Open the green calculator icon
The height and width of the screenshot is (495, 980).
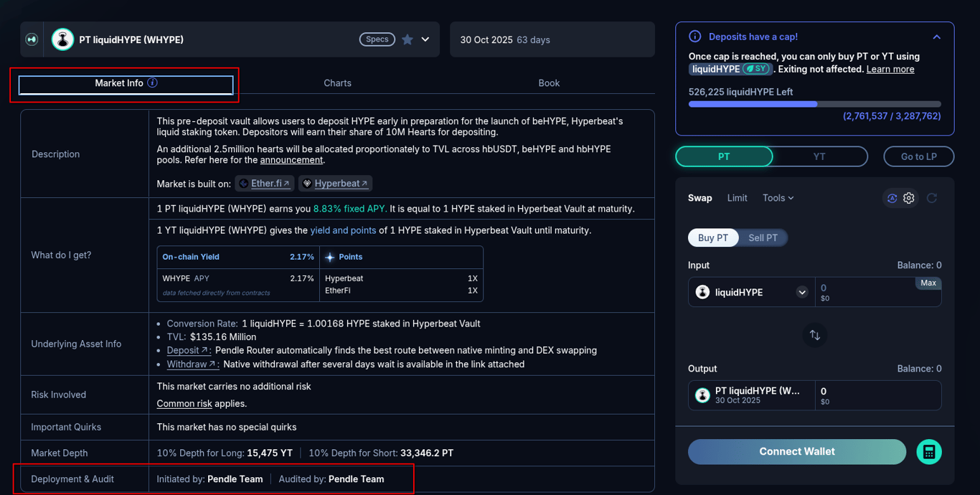pyautogui.click(x=929, y=452)
